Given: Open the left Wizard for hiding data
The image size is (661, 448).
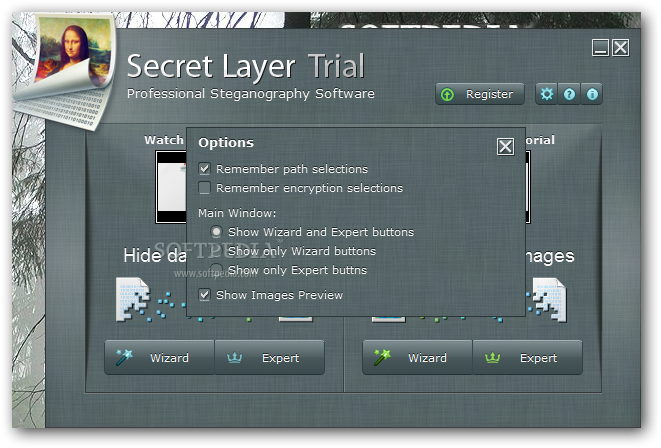Looking at the screenshot, I should tap(159, 357).
